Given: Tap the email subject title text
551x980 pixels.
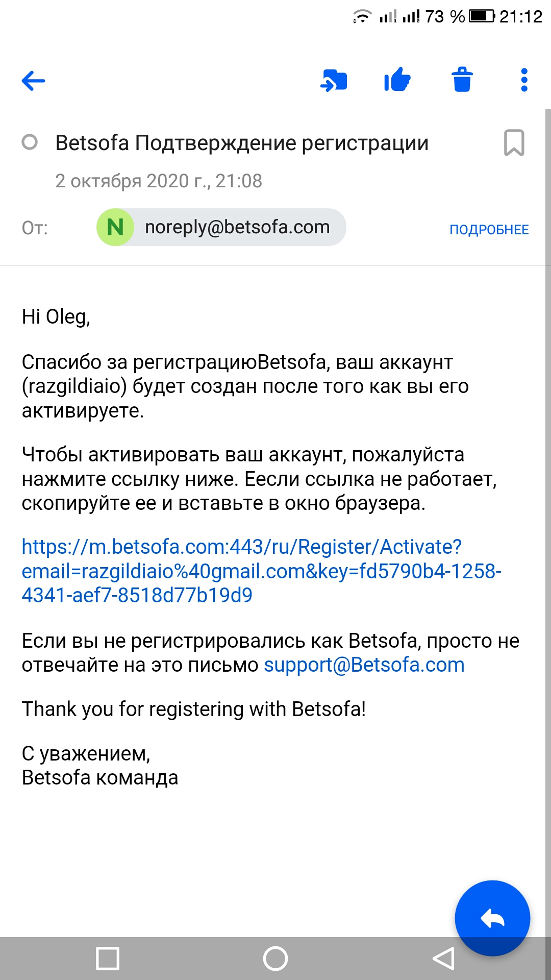Looking at the screenshot, I should pyautogui.click(x=242, y=143).
